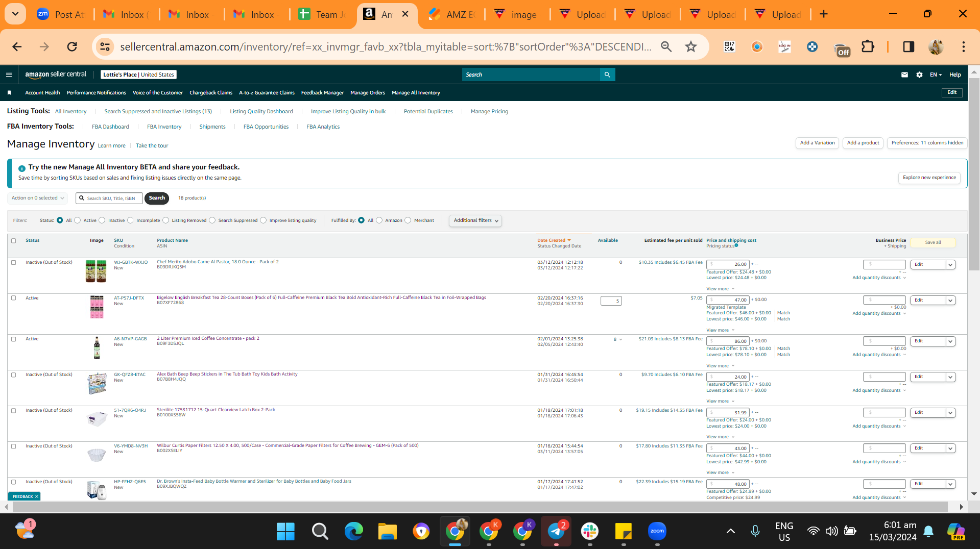Screen dimensions: 980x549
Task: Open Slack from the taskbar
Action: click(x=590, y=531)
